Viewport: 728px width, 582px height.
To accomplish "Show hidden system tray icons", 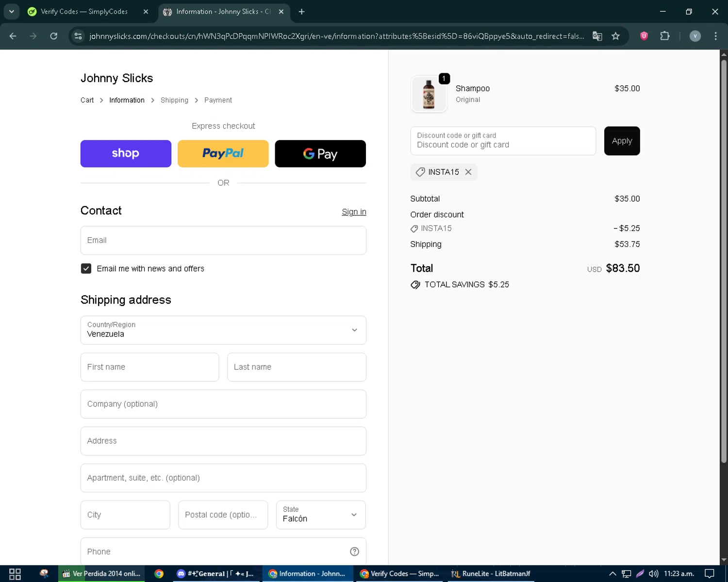I will click(612, 574).
